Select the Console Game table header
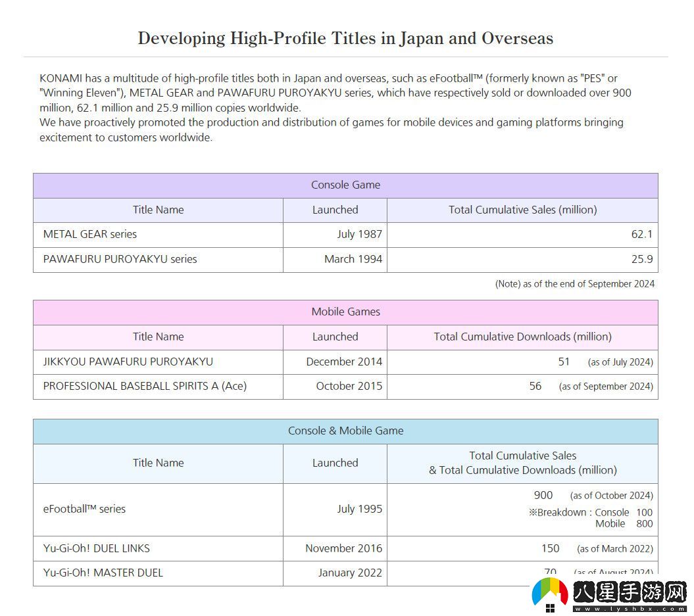Image resolution: width=694 pixels, height=616 pixels. (345, 185)
